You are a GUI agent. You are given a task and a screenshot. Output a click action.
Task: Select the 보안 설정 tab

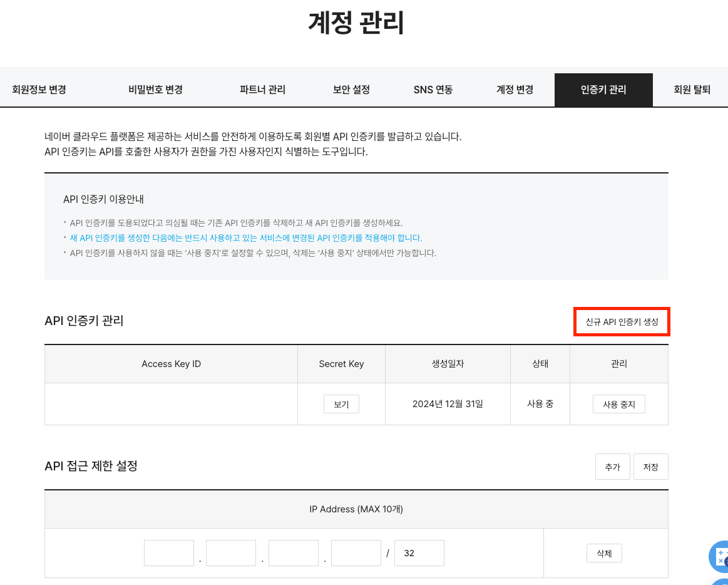pos(351,90)
